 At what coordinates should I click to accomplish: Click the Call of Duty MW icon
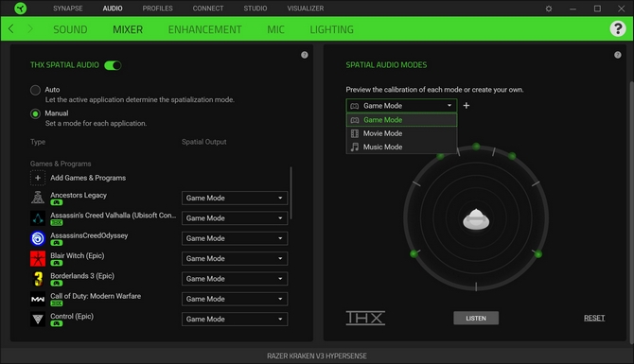click(x=38, y=299)
